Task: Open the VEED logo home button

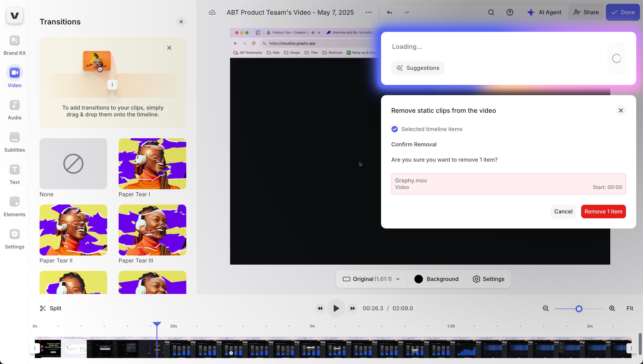Action: (14, 16)
